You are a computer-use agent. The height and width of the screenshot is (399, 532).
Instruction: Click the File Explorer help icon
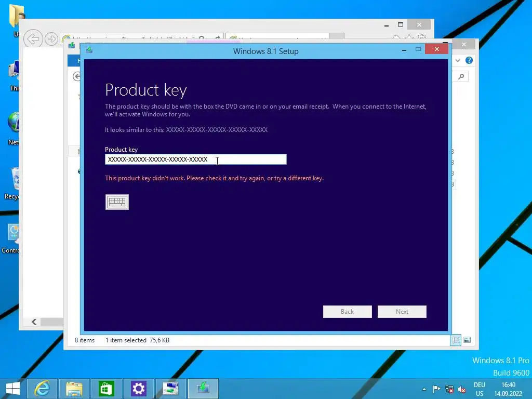[x=469, y=60]
